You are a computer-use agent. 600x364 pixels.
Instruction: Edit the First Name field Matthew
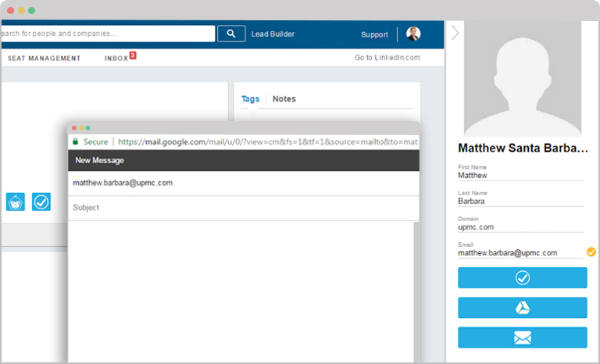tap(521, 175)
